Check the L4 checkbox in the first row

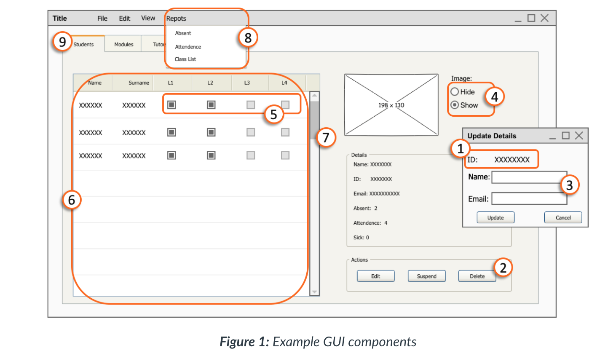point(285,105)
